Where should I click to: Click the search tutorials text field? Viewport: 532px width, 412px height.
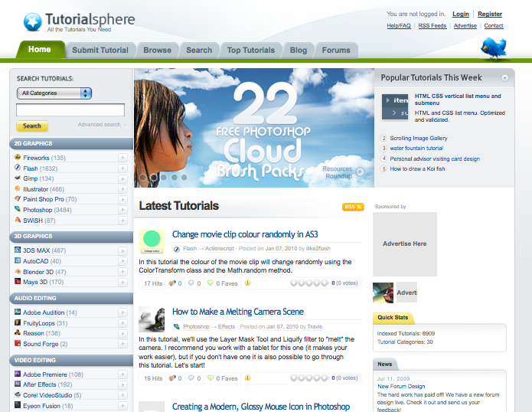[70, 110]
